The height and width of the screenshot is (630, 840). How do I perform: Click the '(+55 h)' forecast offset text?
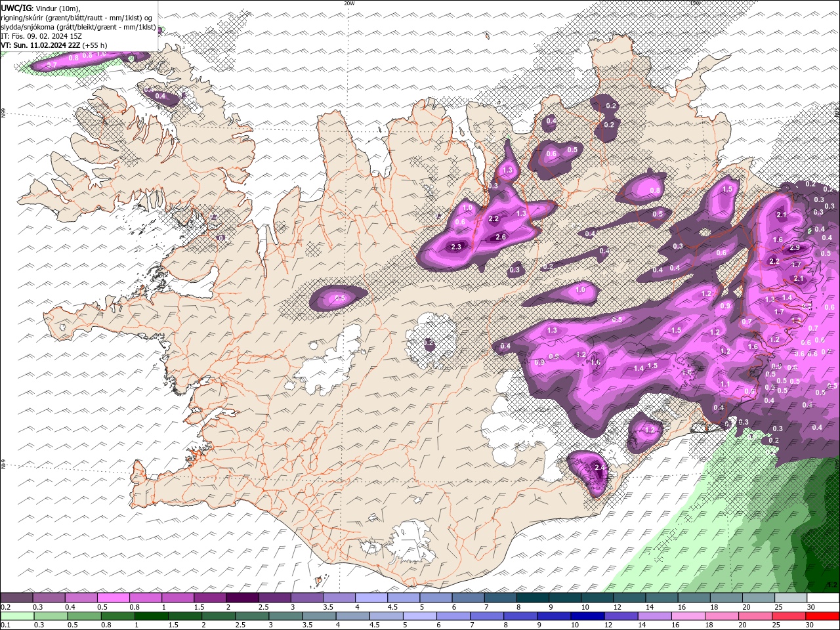[95, 45]
